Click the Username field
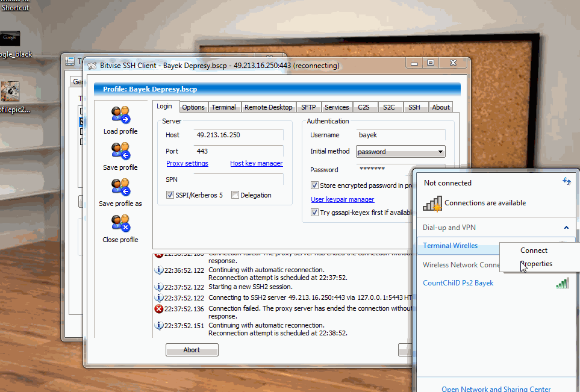The image size is (580, 392). click(401, 135)
